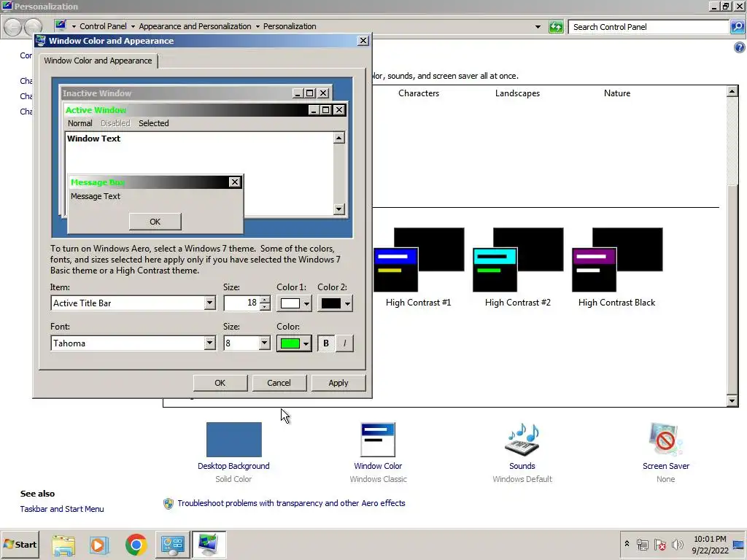The width and height of the screenshot is (747, 560).
Task: Click the help question mark icon
Action: [739, 47]
